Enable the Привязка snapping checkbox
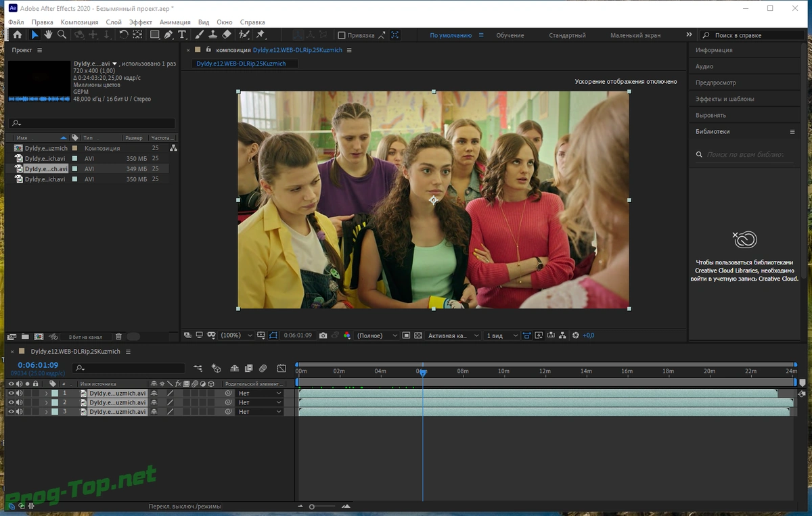The width and height of the screenshot is (812, 516). tap(342, 35)
